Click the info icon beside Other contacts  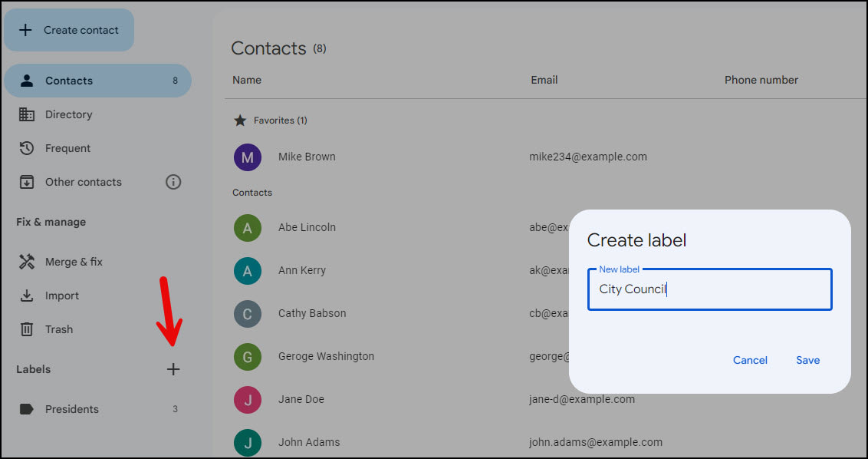[x=173, y=182]
